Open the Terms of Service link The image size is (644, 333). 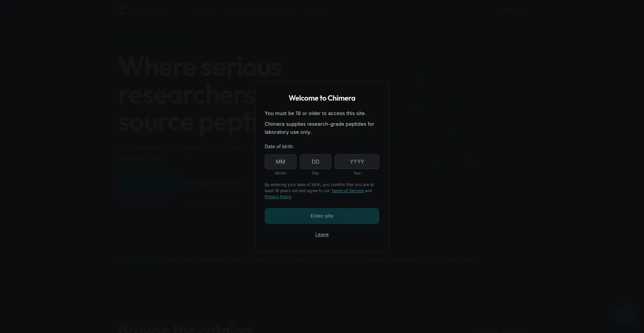(347, 191)
